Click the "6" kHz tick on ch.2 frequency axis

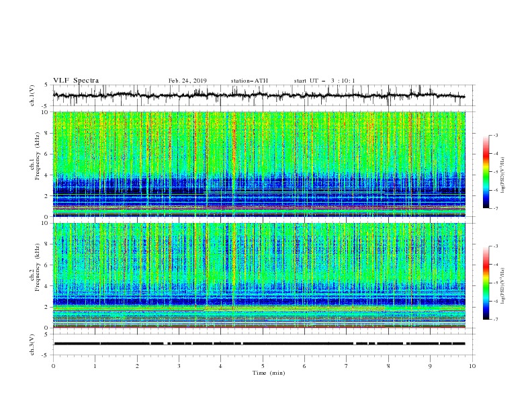coord(47,265)
